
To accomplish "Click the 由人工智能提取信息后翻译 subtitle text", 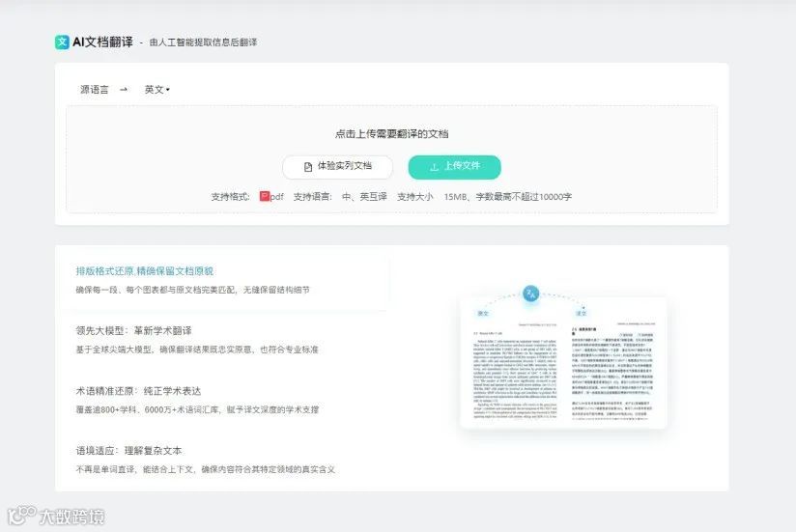I will pos(203,42).
